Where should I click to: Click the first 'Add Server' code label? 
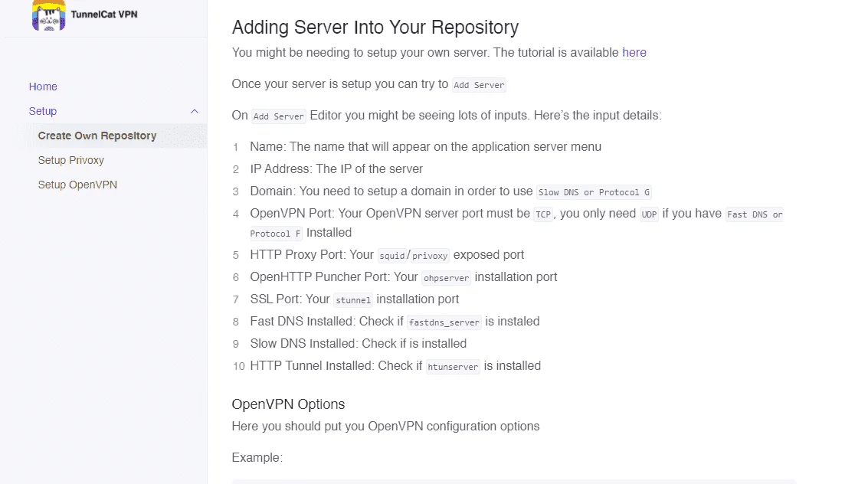[x=480, y=85]
